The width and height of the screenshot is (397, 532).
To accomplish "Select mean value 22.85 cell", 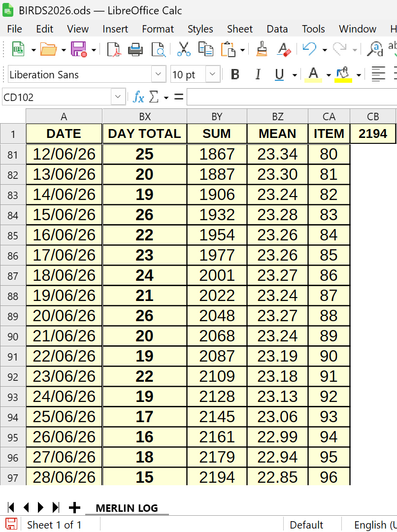I will [278, 477].
